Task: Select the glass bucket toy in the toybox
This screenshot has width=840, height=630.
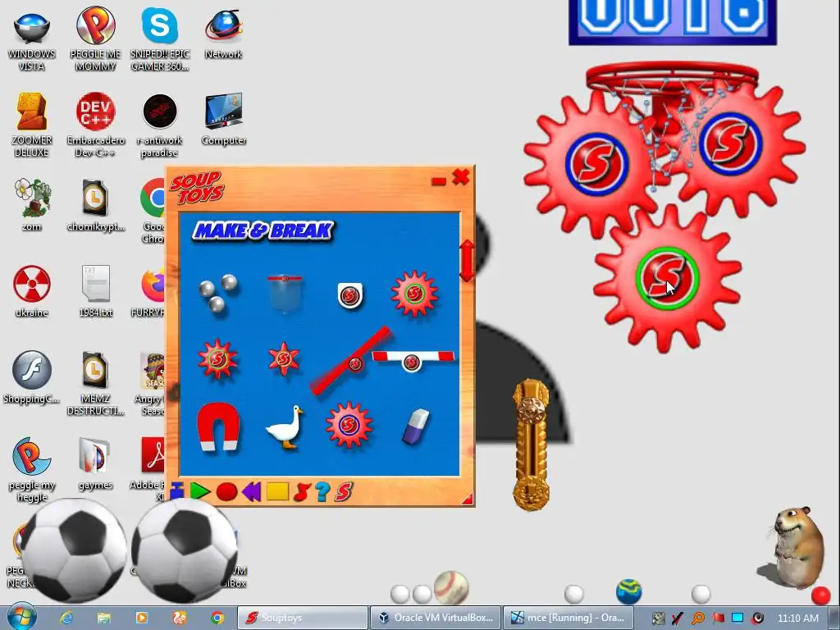Action: [x=285, y=293]
